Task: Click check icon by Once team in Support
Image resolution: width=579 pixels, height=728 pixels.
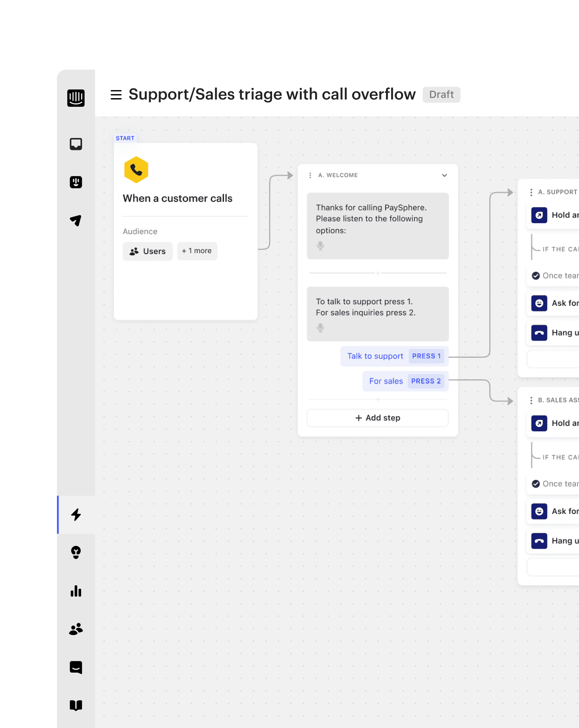Action: coord(536,276)
